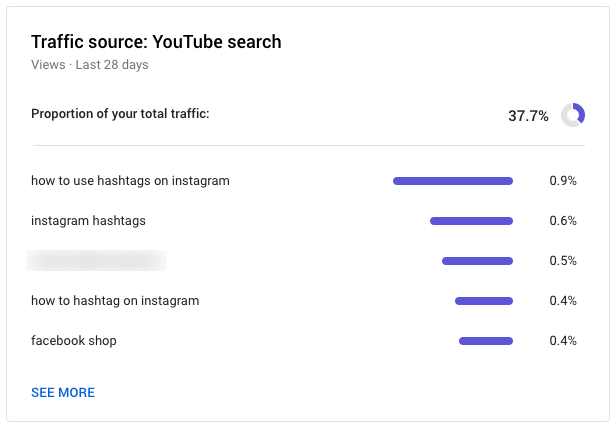Screen dimensions: 616x430
Task: Click 'Views · Last 28 days' subtitle
Action: click(x=90, y=65)
